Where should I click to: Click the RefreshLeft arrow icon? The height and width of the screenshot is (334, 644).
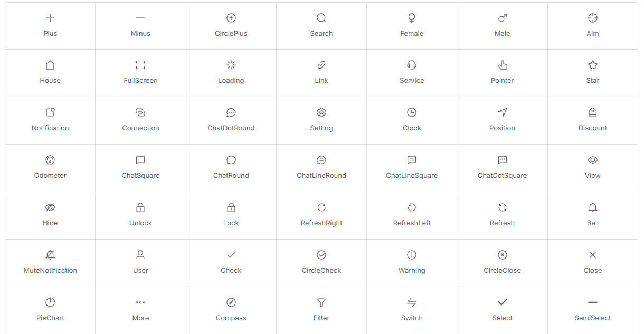(412, 207)
